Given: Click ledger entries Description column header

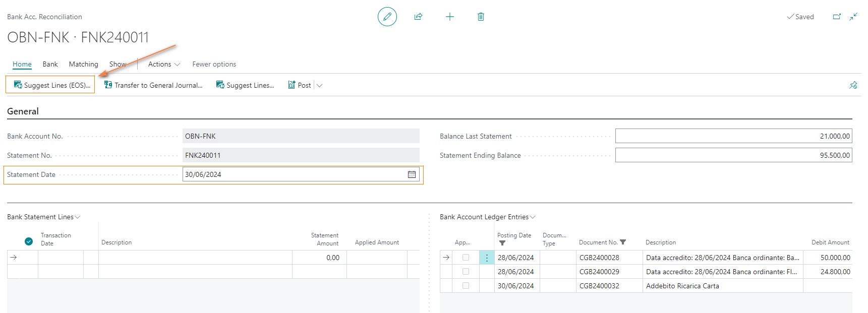Looking at the screenshot, I should (x=661, y=242).
